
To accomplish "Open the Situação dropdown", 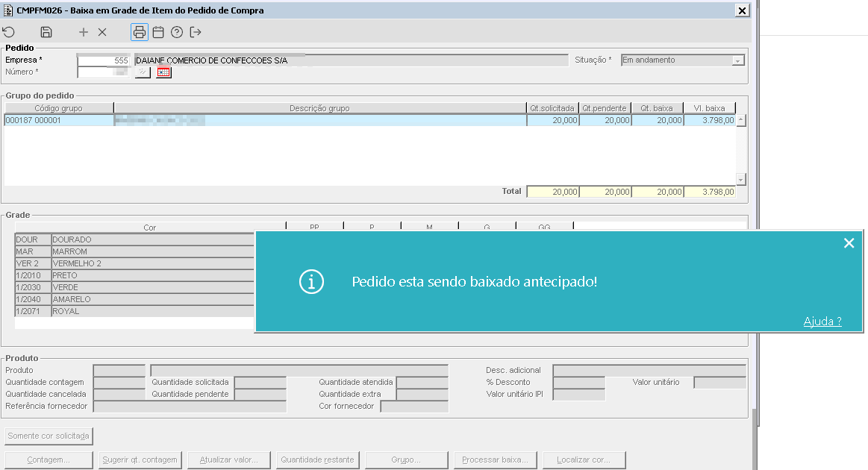I will pos(737,60).
